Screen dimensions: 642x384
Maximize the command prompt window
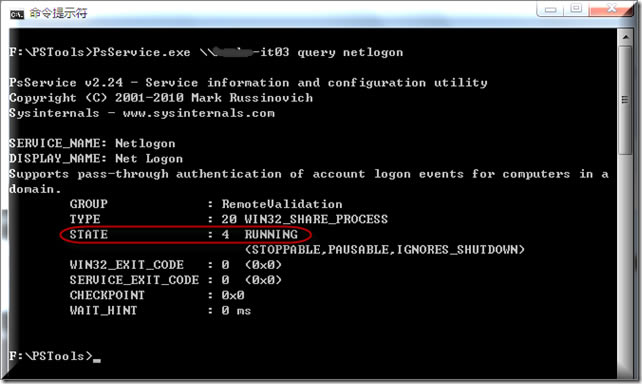pos(576,9)
